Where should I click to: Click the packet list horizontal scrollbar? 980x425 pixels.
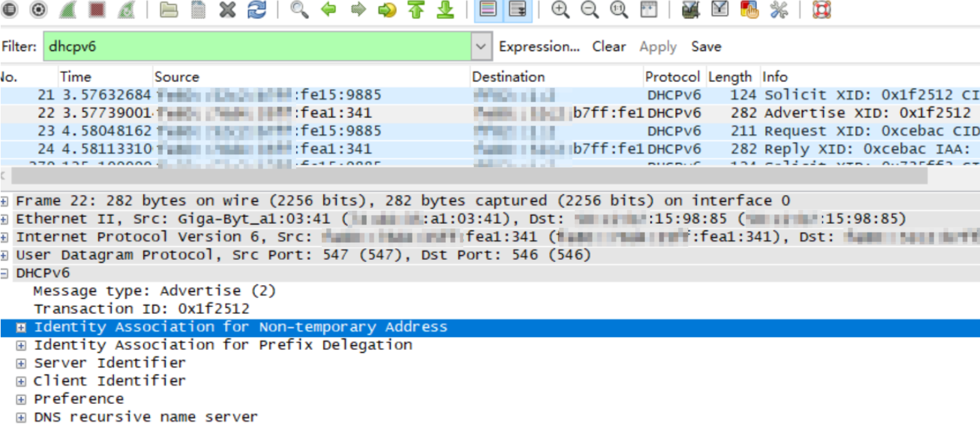coord(469,176)
